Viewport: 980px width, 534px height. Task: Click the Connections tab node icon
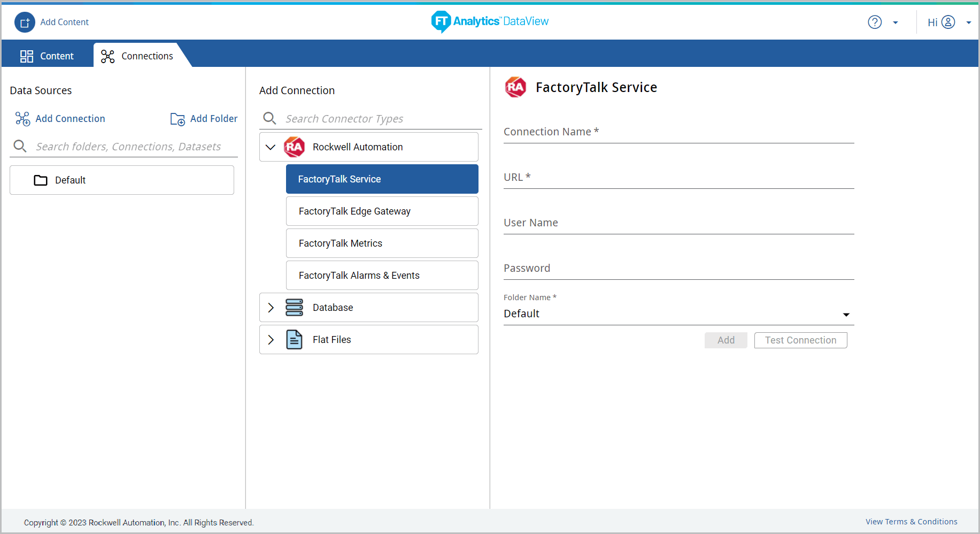(x=108, y=56)
